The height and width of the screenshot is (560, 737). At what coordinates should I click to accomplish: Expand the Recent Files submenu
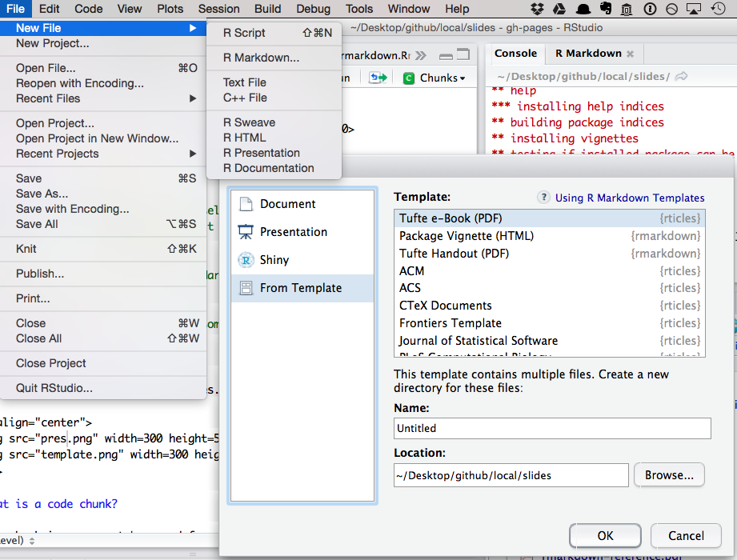pos(103,98)
